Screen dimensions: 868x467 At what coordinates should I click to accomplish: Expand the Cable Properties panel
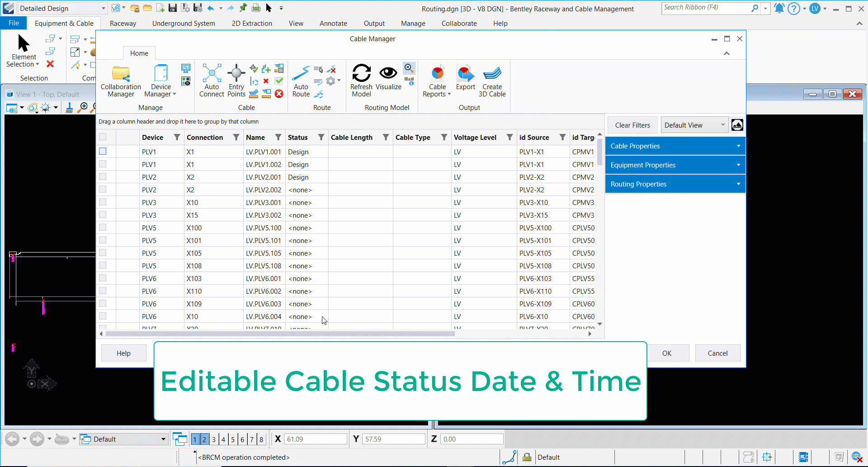675,146
